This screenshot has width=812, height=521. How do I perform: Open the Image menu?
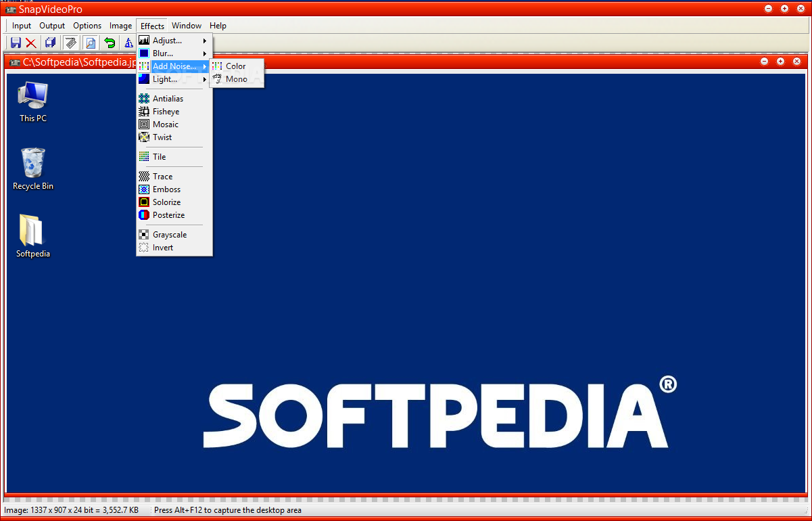tap(121, 26)
